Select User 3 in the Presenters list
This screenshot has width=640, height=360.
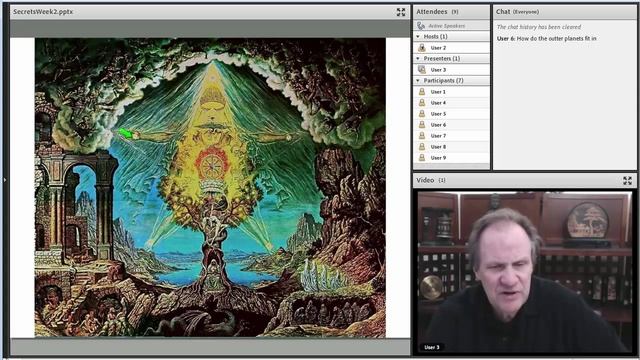pos(451,70)
